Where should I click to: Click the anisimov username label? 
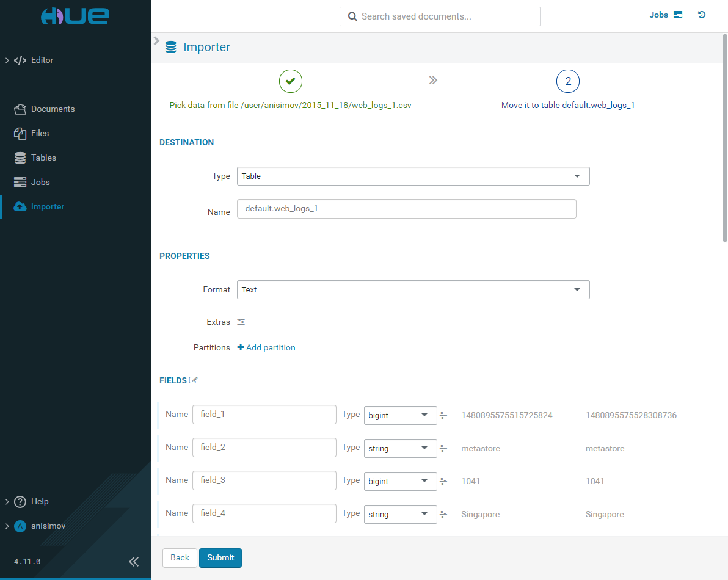[48, 526]
